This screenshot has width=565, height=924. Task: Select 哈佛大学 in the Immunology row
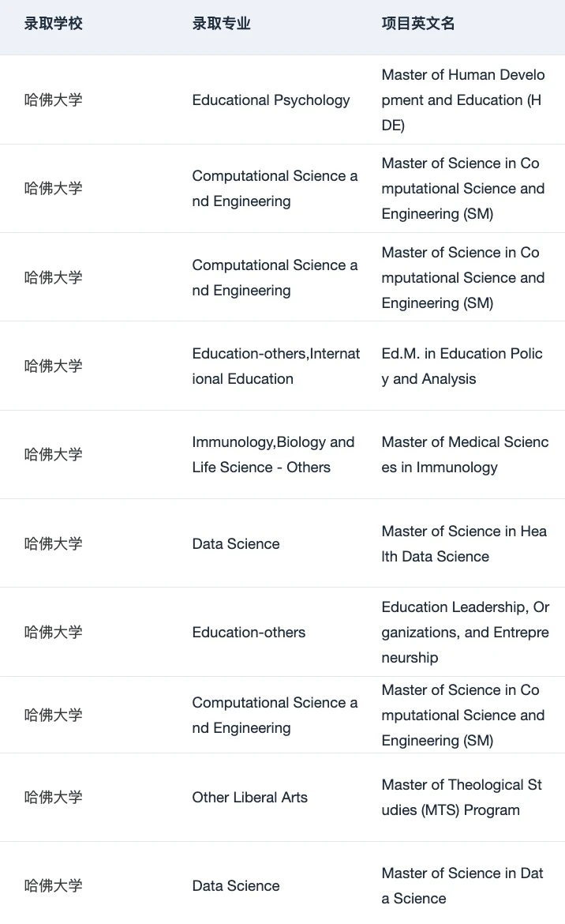[53, 454]
